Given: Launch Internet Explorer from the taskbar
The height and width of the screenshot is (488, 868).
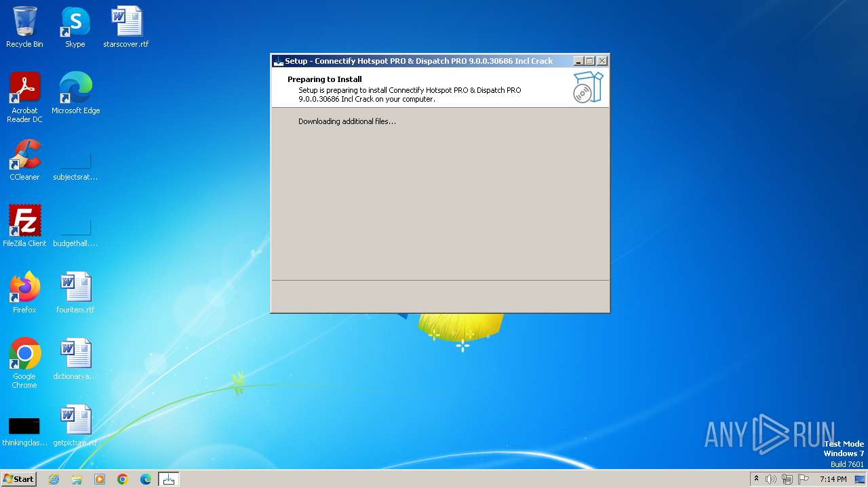Looking at the screenshot, I should [x=54, y=479].
